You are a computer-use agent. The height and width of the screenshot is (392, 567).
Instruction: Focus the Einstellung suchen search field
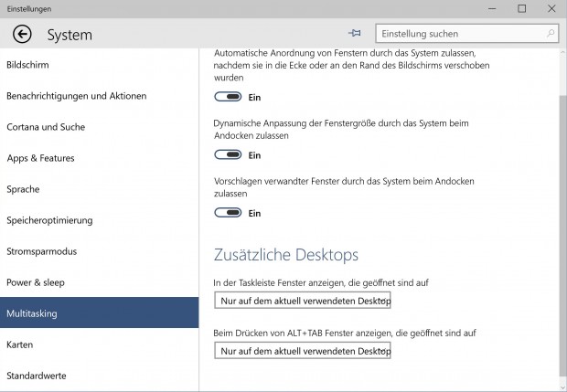466,34
